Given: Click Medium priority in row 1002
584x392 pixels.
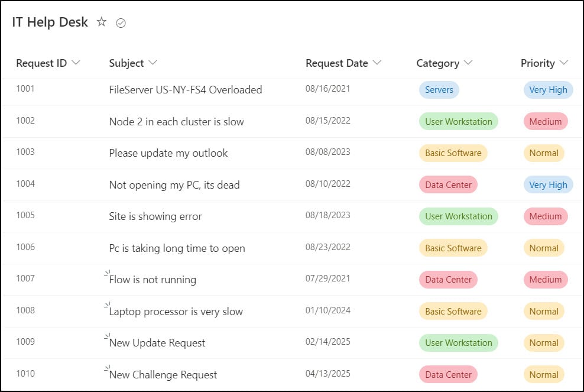Looking at the screenshot, I should 546,121.
